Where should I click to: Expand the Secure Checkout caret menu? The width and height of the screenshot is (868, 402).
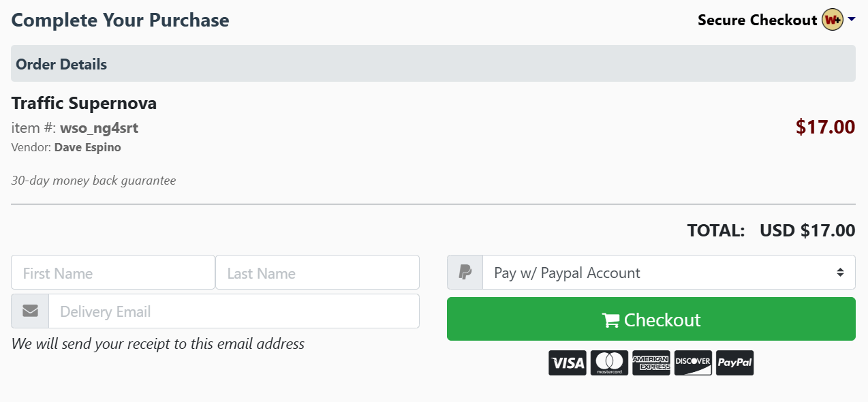coord(851,20)
